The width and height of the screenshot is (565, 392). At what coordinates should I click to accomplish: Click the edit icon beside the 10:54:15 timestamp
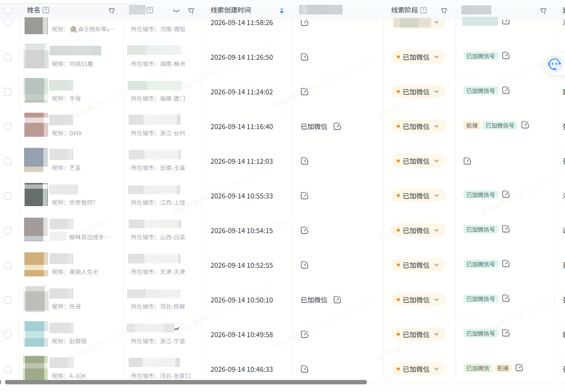click(x=304, y=230)
